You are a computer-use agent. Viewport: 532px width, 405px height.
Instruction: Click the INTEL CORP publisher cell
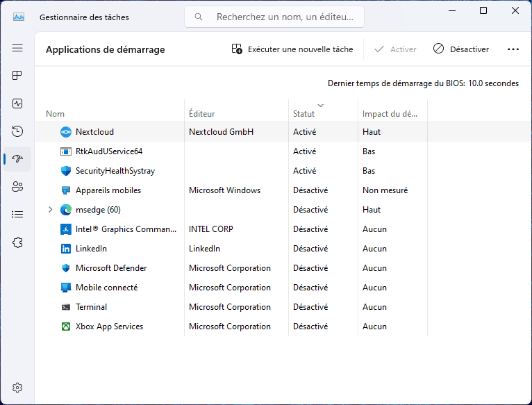pos(211,229)
